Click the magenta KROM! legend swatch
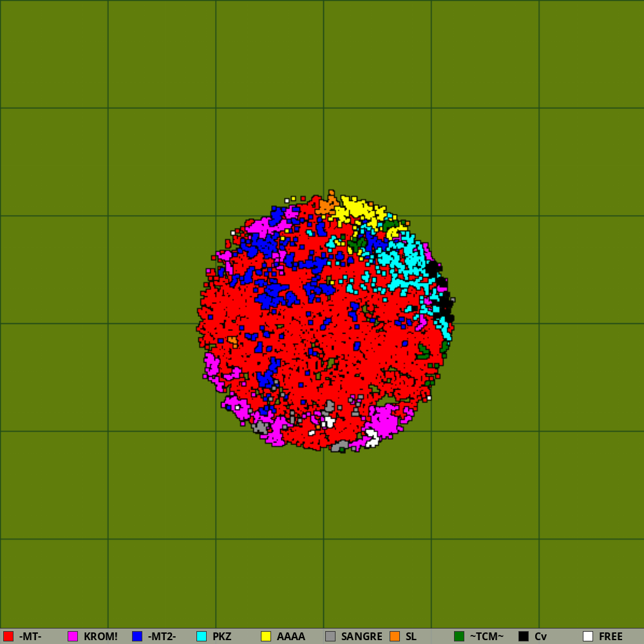The height and width of the screenshot is (644, 644). (x=73, y=636)
